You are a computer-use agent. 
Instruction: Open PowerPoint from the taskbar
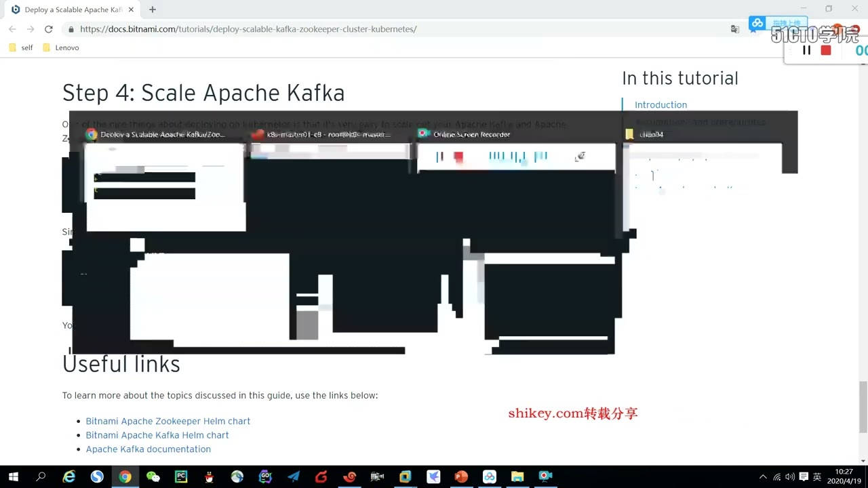pyautogui.click(x=461, y=476)
